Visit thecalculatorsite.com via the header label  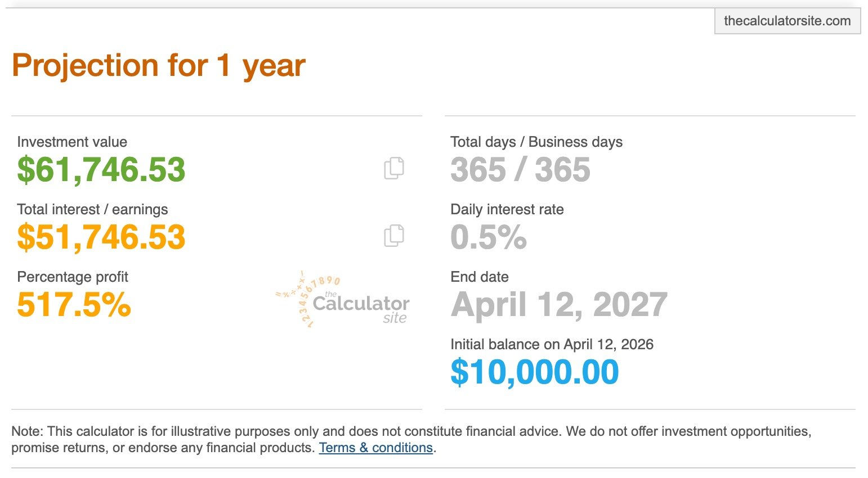(x=787, y=21)
